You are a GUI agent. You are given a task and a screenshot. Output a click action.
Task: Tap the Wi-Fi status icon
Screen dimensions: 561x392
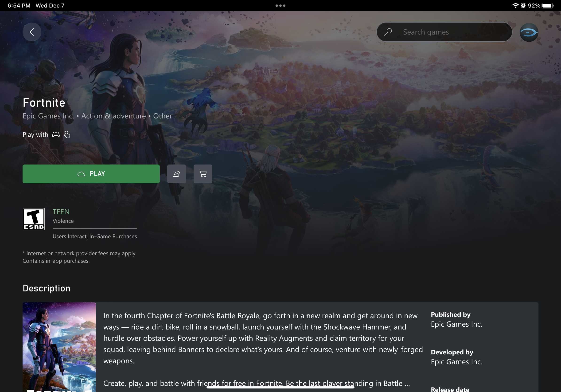click(515, 5)
